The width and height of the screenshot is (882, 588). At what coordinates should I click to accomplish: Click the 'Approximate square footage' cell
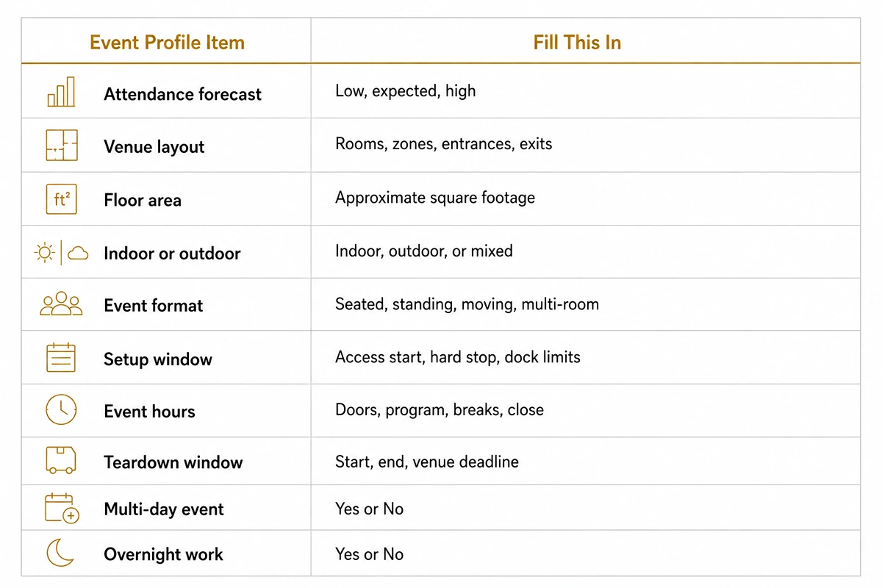click(435, 198)
